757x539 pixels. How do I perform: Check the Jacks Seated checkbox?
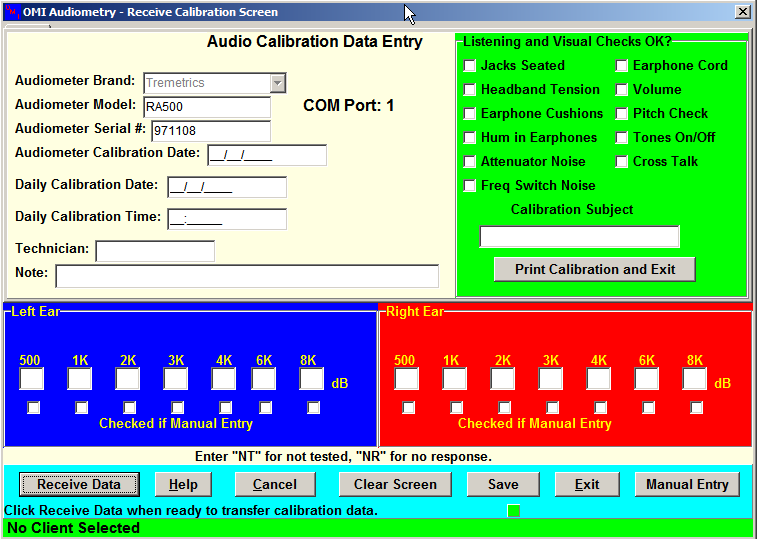point(470,66)
